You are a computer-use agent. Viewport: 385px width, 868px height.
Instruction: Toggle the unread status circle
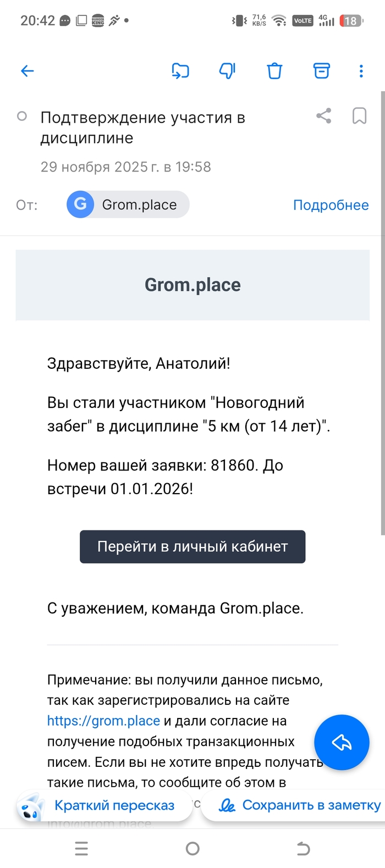point(22,117)
